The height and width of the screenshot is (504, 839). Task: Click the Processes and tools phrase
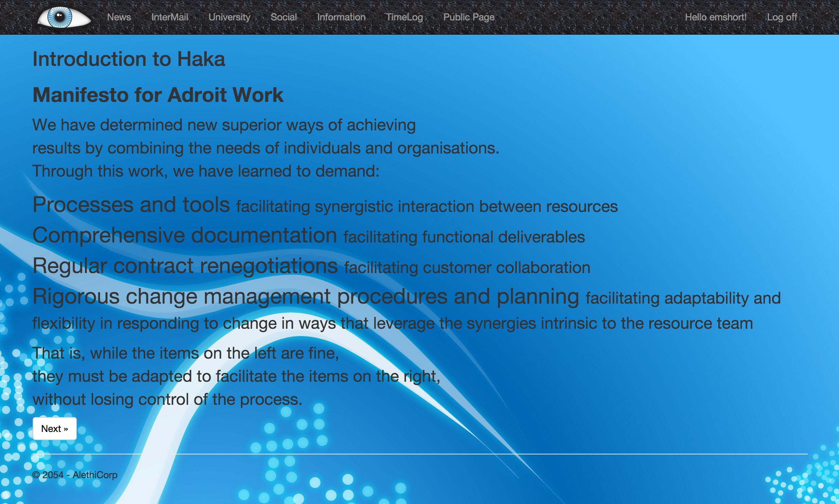click(x=131, y=205)
